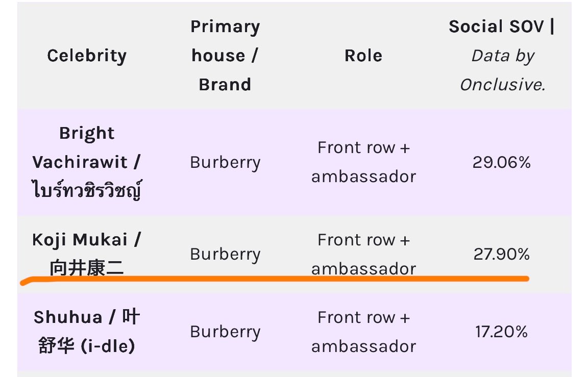This screenshot has width=588, height=377.
Task: Select Burberry in Shuhua's row
Action: tap(225, 332)
